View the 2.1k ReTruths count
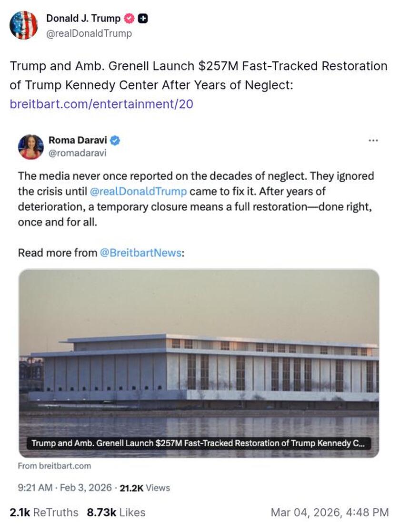 44,512
